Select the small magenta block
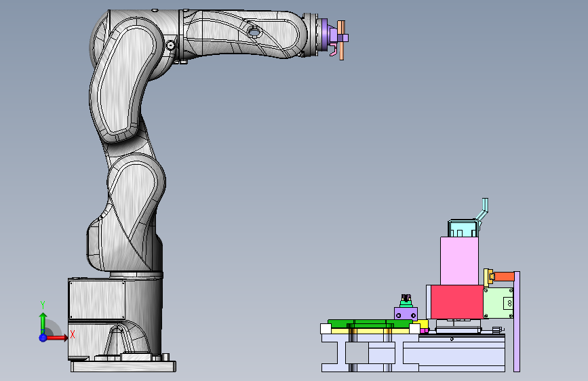This screenshot has width=588, height=381. point(424,331)
